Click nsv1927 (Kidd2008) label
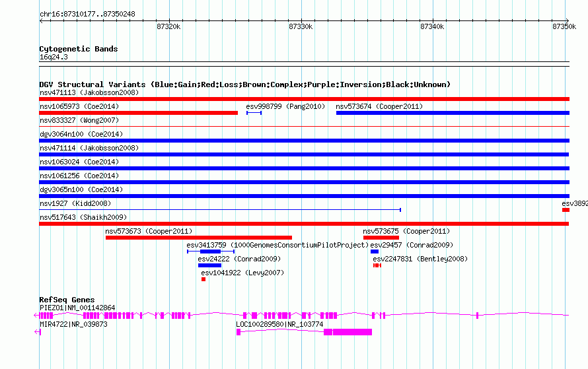The height and width of the screenshot is (369, 588). (x=75, y=203)
